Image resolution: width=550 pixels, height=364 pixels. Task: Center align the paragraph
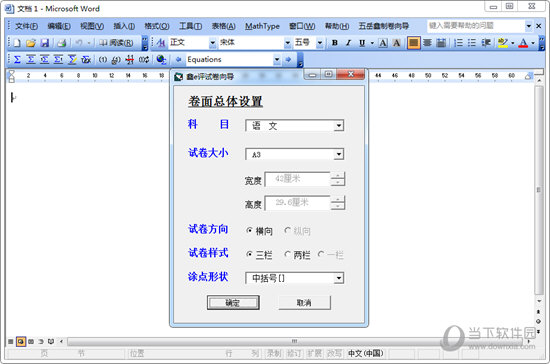[427, 43]
